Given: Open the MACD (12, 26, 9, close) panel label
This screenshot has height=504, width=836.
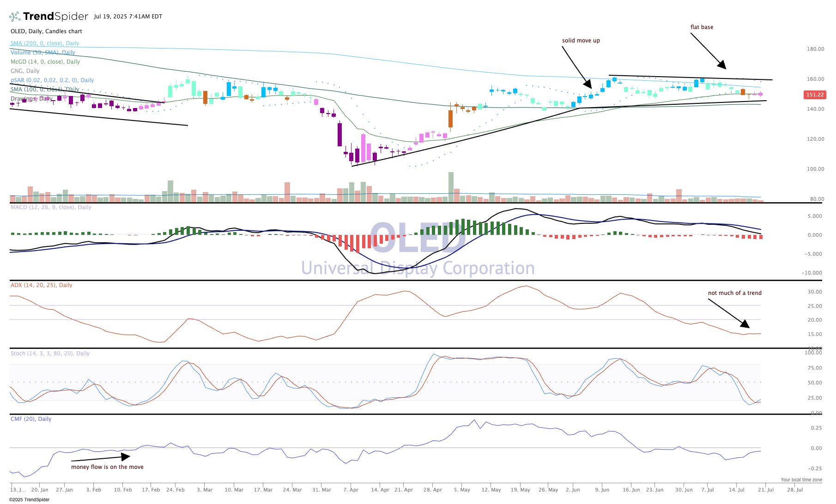Looking at the screenshot, I should click(51, 207).
